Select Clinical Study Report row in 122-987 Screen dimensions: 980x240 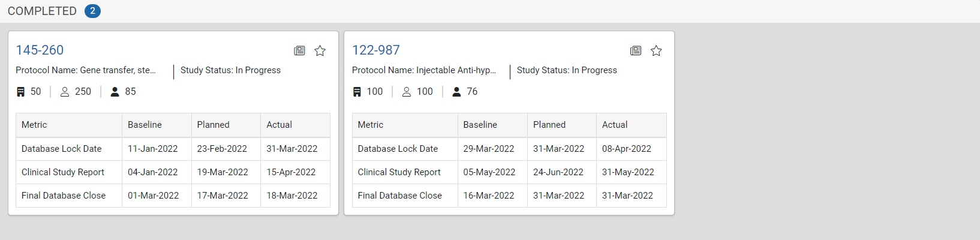pos(509,172)
